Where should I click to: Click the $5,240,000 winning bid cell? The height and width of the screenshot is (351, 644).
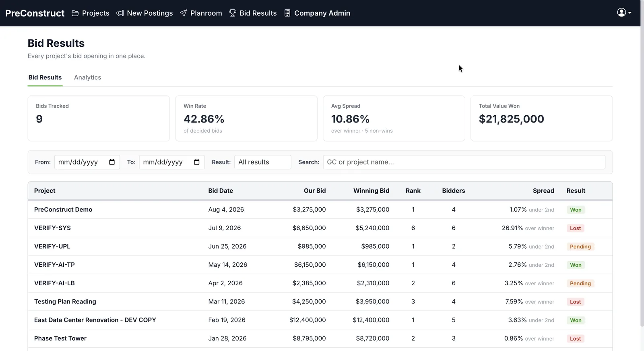click(372, 228)
